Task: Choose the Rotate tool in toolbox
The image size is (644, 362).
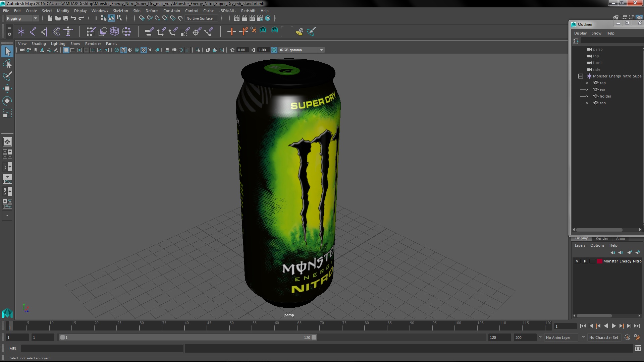Action: point(7,101)
